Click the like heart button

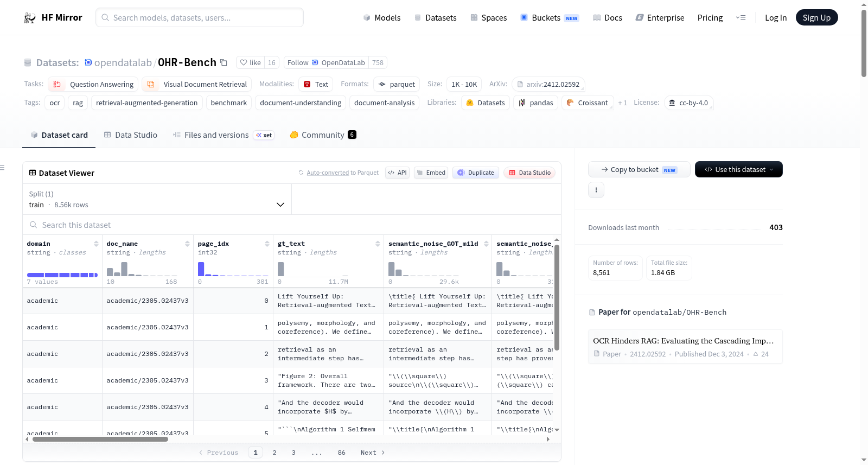tap(250, 62)
